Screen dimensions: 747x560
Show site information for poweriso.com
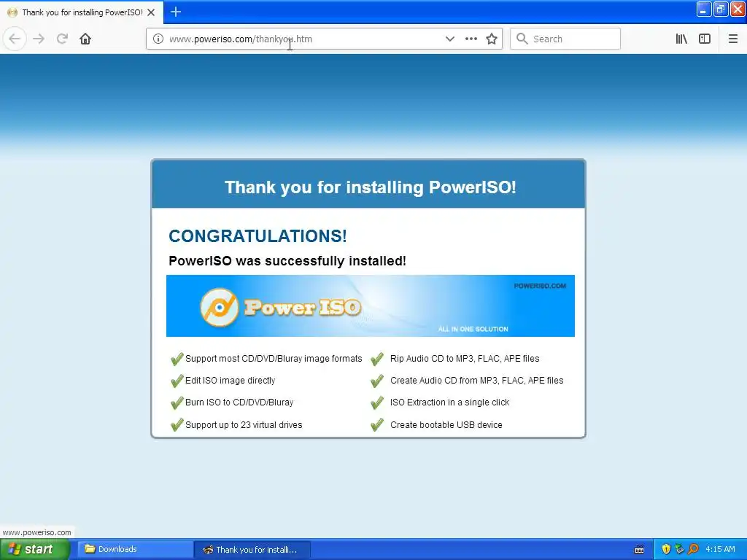tap(158, 39)
